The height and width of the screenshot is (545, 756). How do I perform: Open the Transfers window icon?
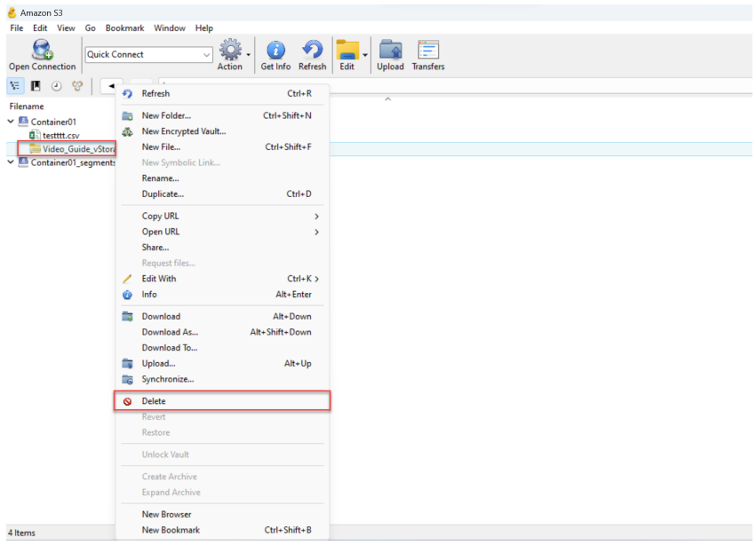(x=428, y=51)
